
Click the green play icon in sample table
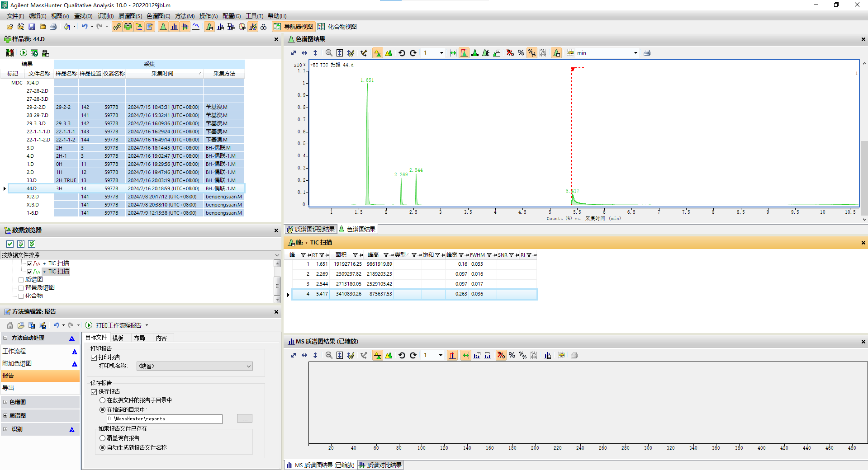[24, 53]
